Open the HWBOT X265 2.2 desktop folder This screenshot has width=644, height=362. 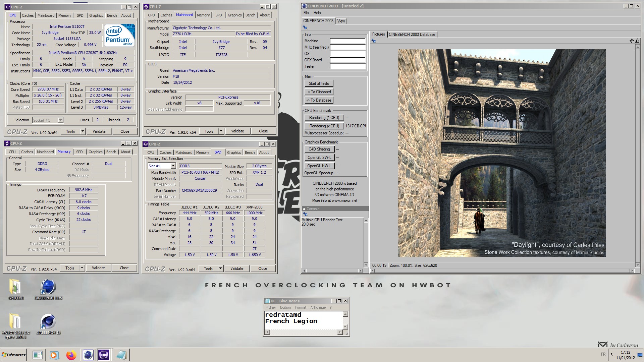[x=15, y=326]
